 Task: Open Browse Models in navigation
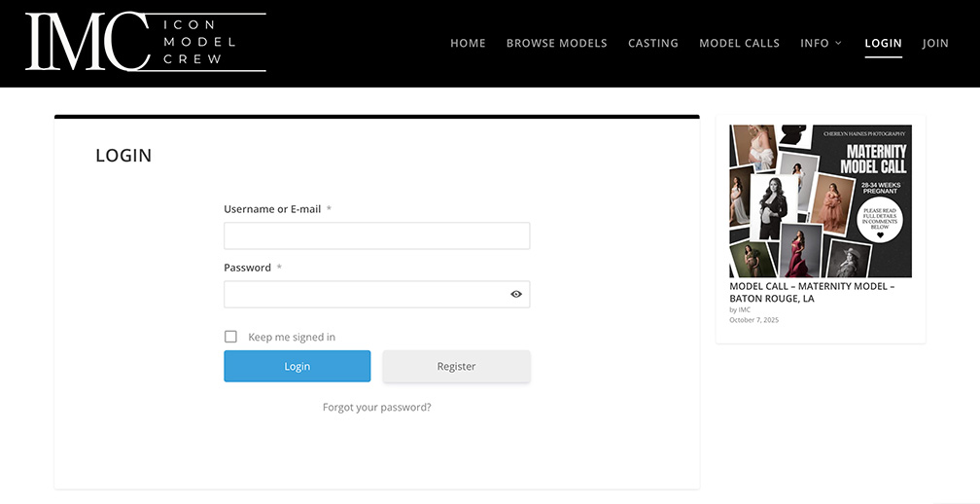click(x=556, y=43)
